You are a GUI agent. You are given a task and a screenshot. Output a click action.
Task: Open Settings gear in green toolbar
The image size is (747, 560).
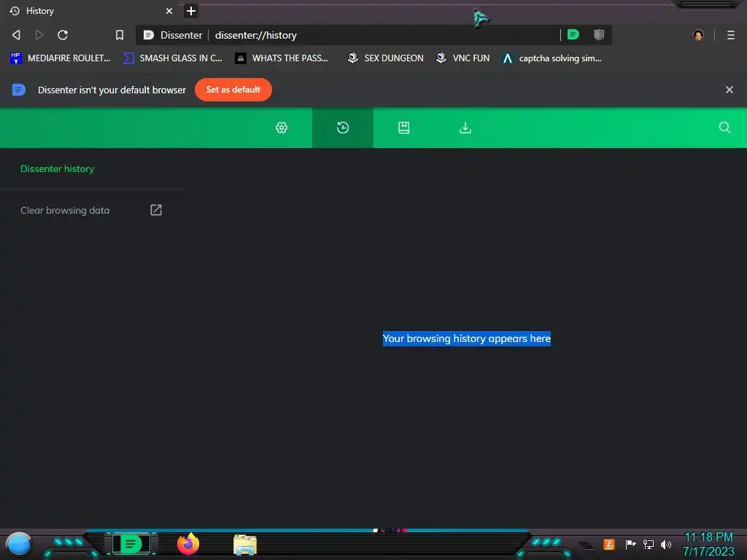tap(282, 128)
